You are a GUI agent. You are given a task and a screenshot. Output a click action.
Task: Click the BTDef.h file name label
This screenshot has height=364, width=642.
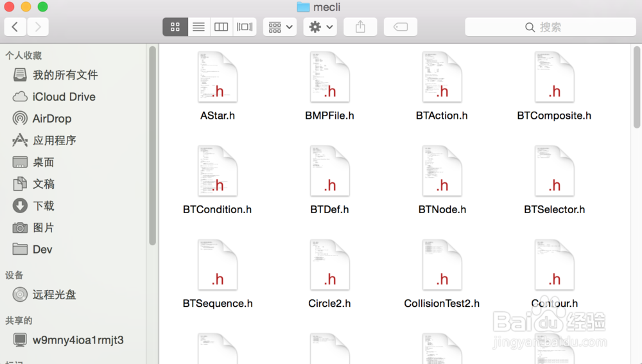[x=329, y=210]
